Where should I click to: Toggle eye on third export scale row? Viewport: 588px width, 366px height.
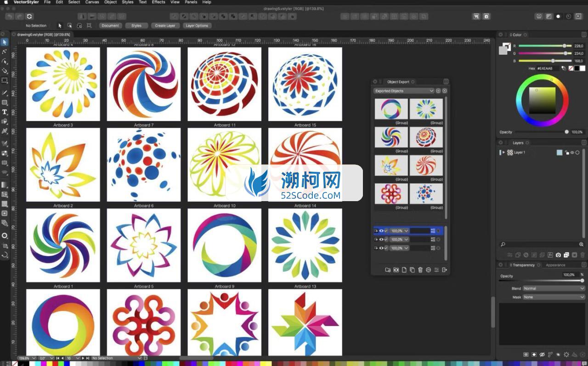point(381,248)
